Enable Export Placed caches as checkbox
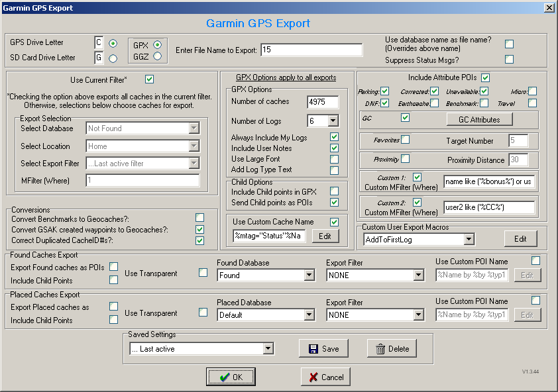 113,307
